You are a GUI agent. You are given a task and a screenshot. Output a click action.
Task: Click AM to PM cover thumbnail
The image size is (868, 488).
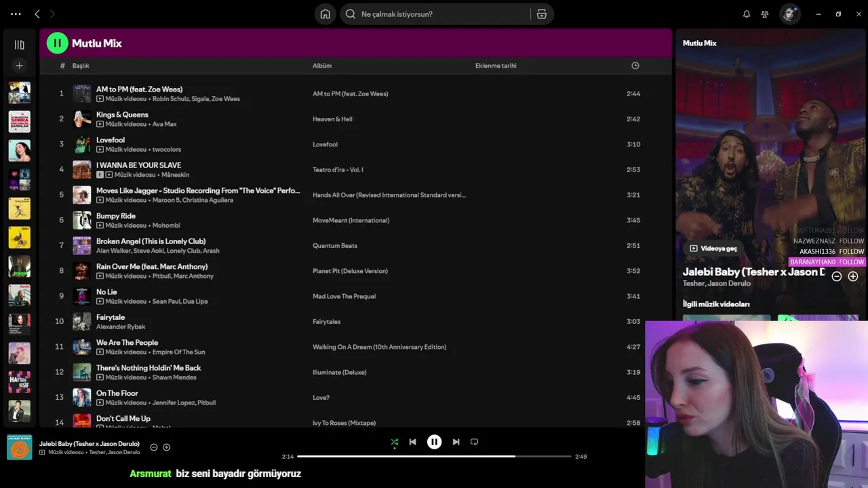click(82, 94)
